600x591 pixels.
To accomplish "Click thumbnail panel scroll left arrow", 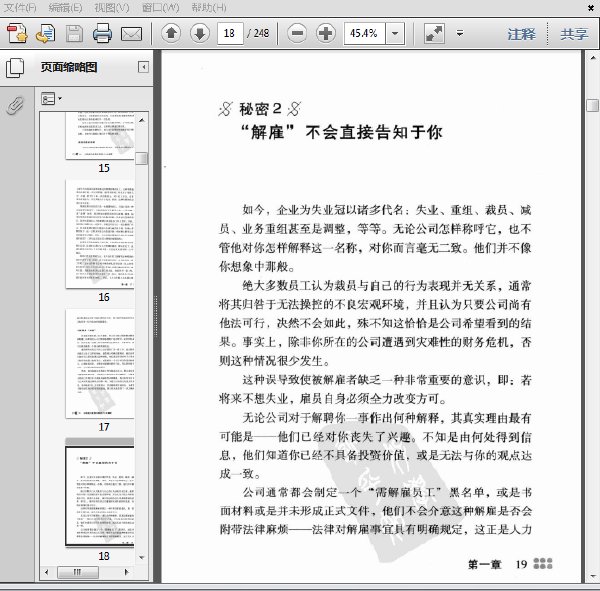I will point(47,572).
